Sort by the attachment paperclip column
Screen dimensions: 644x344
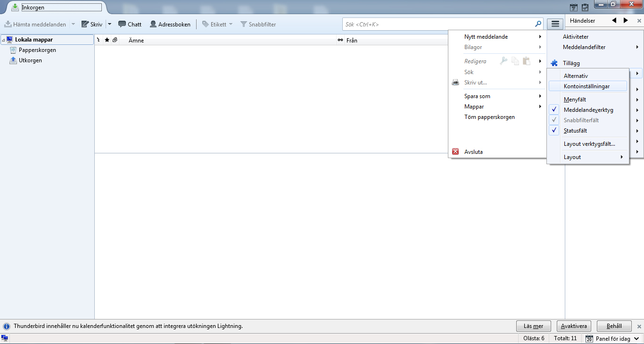115,40
